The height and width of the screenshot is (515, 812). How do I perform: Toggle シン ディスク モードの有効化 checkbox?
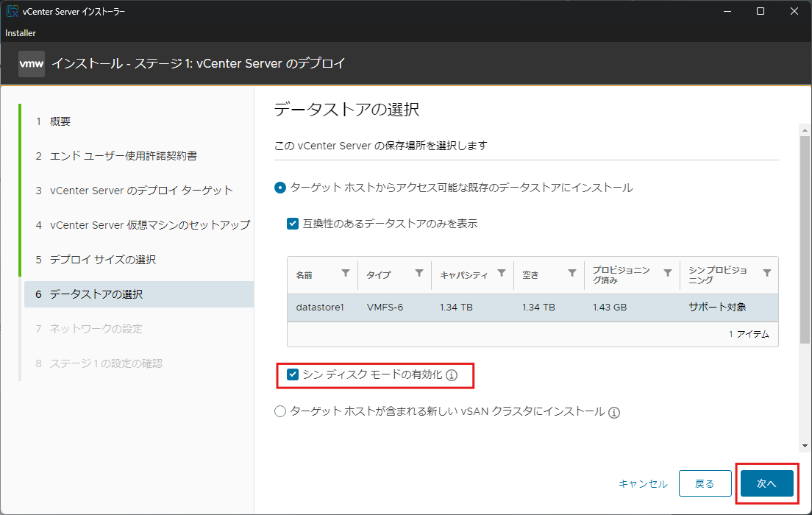293,374
